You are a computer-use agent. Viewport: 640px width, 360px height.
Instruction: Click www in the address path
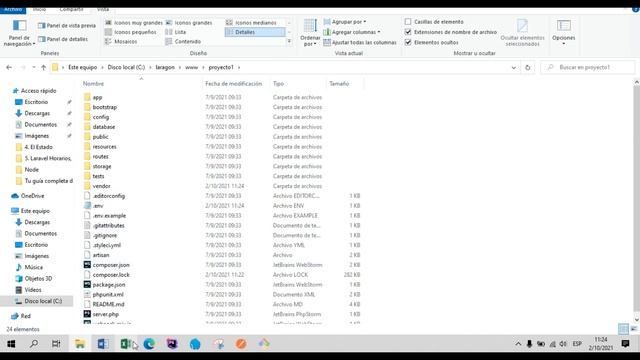[x=191, y=67]
